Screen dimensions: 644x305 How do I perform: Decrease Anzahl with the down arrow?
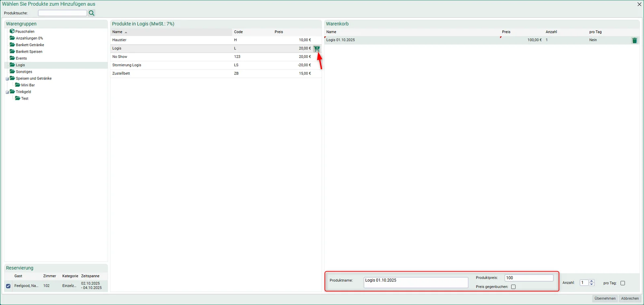[592, 285]
